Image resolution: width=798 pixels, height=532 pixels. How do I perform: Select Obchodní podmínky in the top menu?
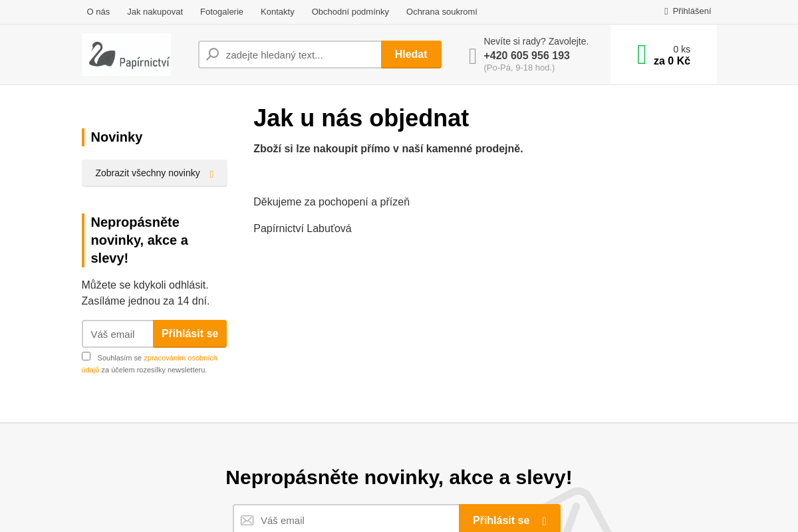(x=350, y=11)
